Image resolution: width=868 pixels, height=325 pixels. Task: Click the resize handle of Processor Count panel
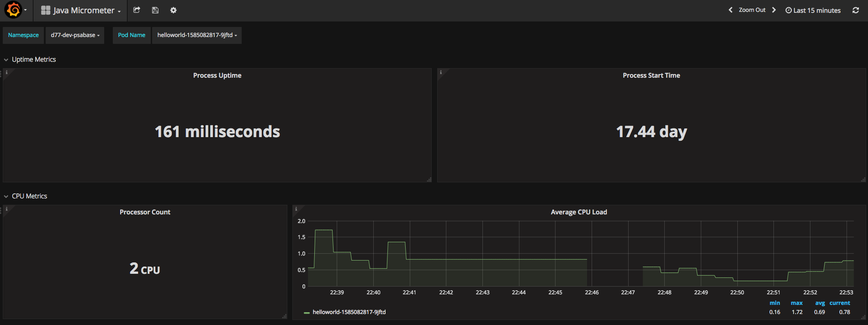(x=284, y=316)
